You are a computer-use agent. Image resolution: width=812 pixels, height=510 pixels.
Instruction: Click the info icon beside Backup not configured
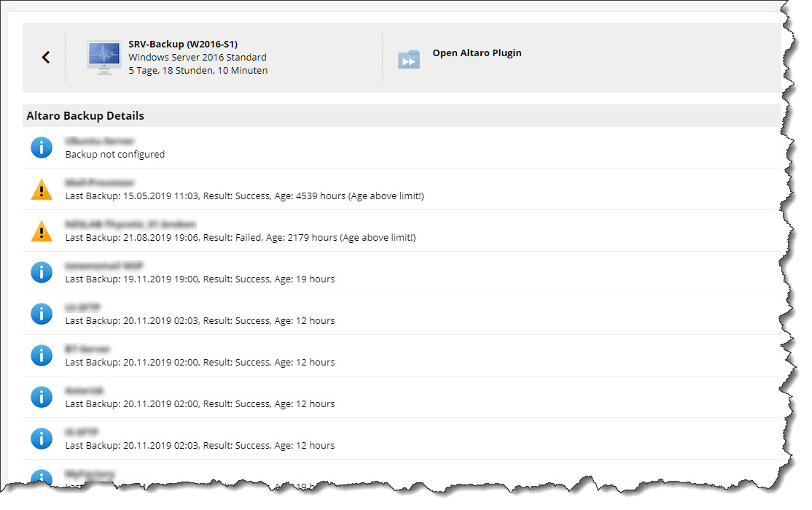[x=42, y=147]
